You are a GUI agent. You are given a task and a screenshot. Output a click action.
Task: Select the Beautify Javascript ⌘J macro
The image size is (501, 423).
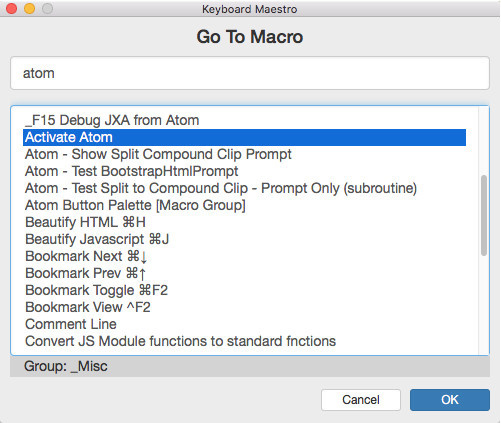tap(244, 239)
